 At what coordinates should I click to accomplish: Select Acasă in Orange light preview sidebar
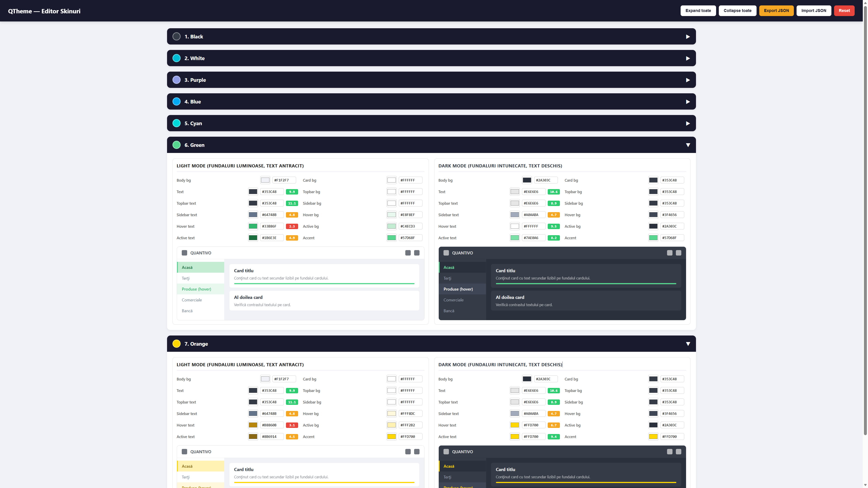tap(187, 466)
